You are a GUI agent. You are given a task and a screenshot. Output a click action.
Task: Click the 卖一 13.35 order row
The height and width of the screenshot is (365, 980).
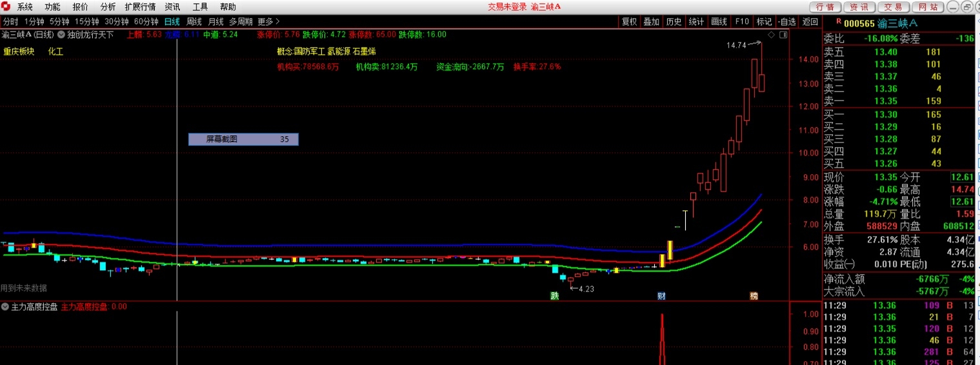[899, 101]
